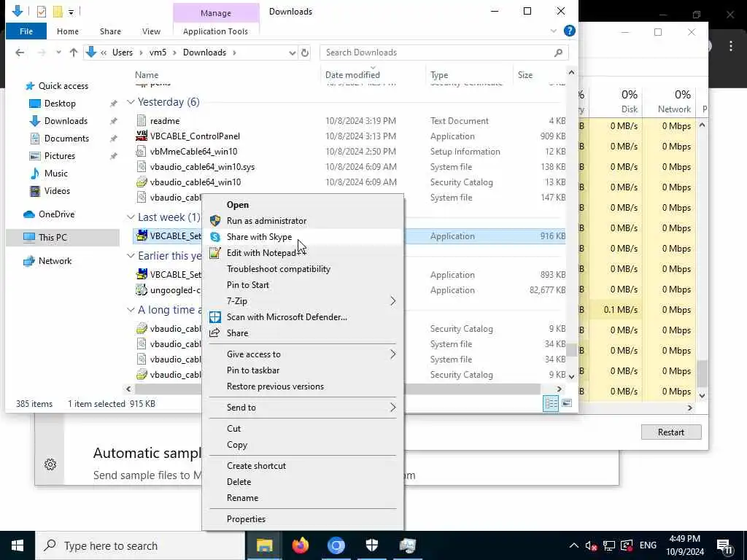Screen dimensions: 747x560
Task: Switch to large thumbnails view icon
Action: pyautogui.click(x=566, y=403)
